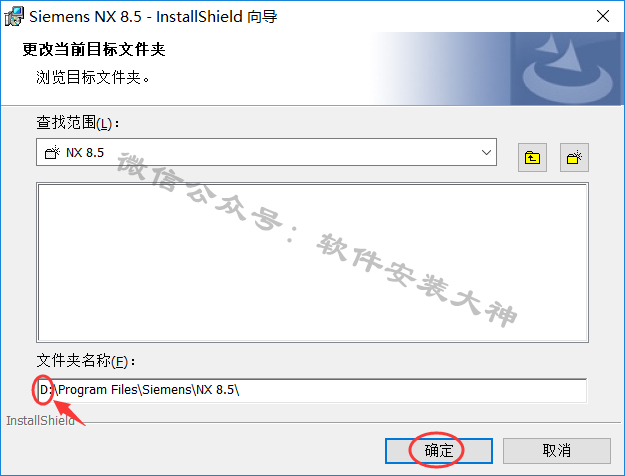
Task: Click the blue banner logo graphic
Action: pyautogui.click(x=567, y=69)
